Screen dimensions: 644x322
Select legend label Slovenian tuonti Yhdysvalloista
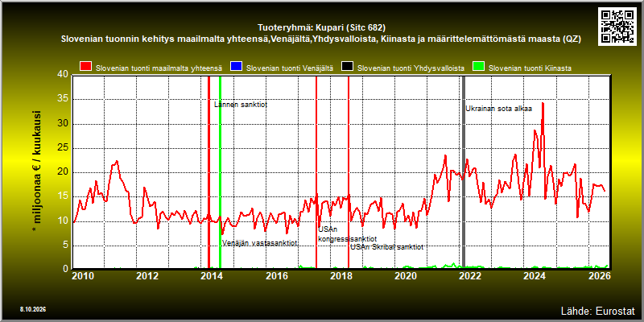point(411,68)
